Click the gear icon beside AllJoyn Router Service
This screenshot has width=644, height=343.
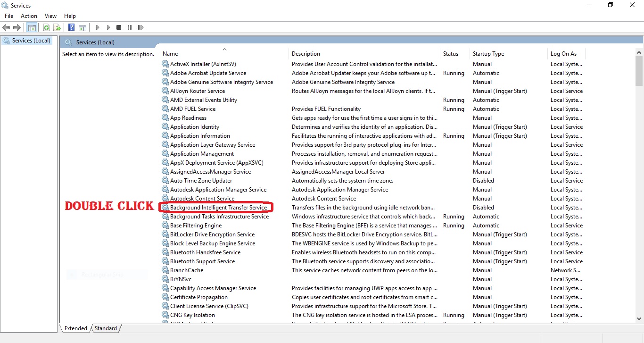tap(165, 91)
